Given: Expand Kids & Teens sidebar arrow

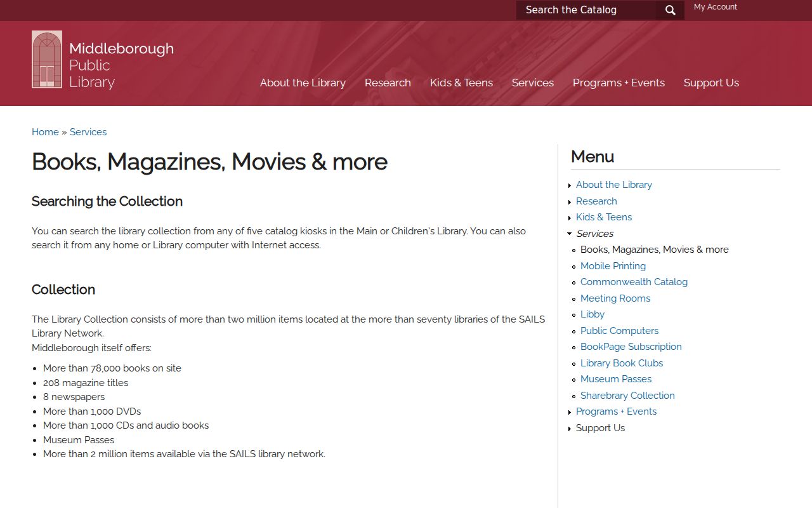Looking at the screenshot, I should (x=570, y=218).
